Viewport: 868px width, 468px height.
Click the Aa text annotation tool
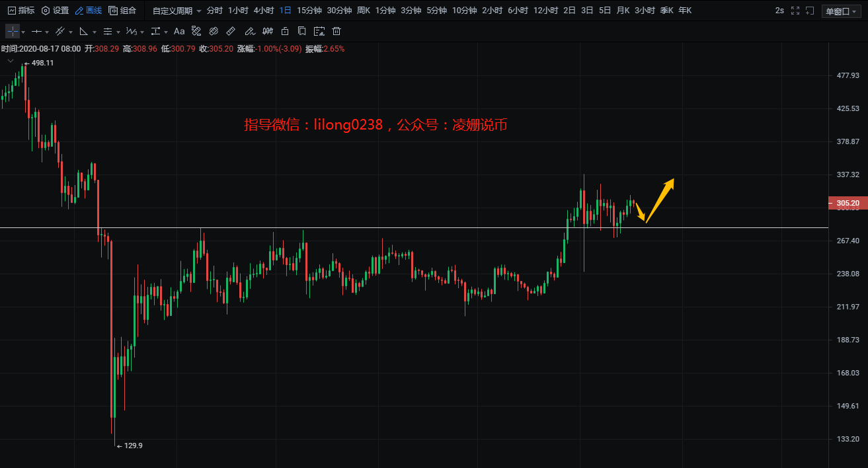(x=179, y=31)
